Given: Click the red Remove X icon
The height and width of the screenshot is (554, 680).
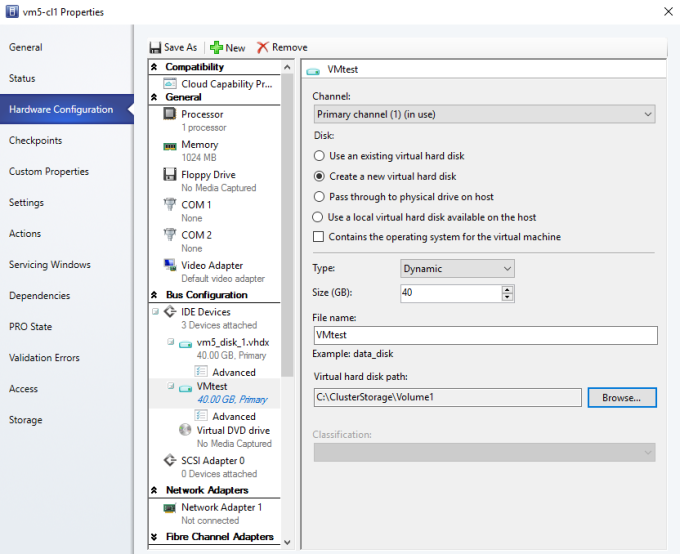Looking at the screenshot, I should click(x=263, y=47).
